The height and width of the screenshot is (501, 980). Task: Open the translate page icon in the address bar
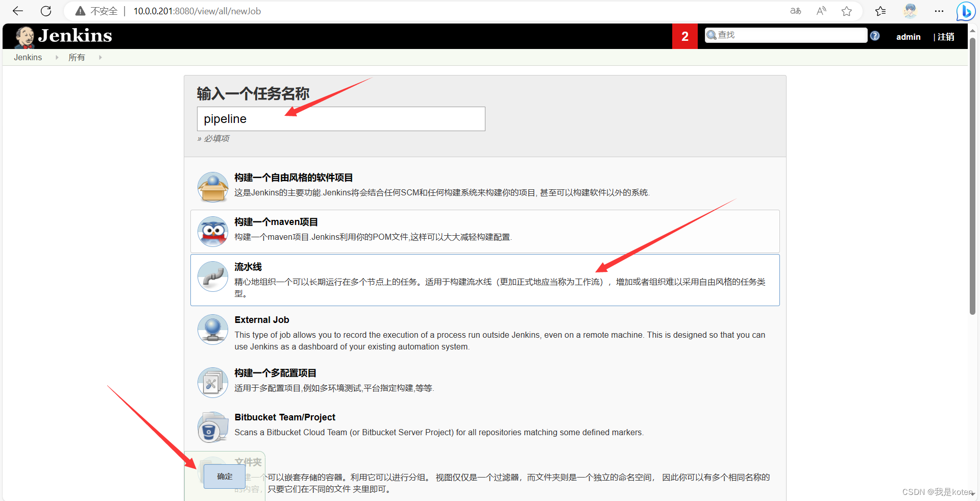coord(795,11)
